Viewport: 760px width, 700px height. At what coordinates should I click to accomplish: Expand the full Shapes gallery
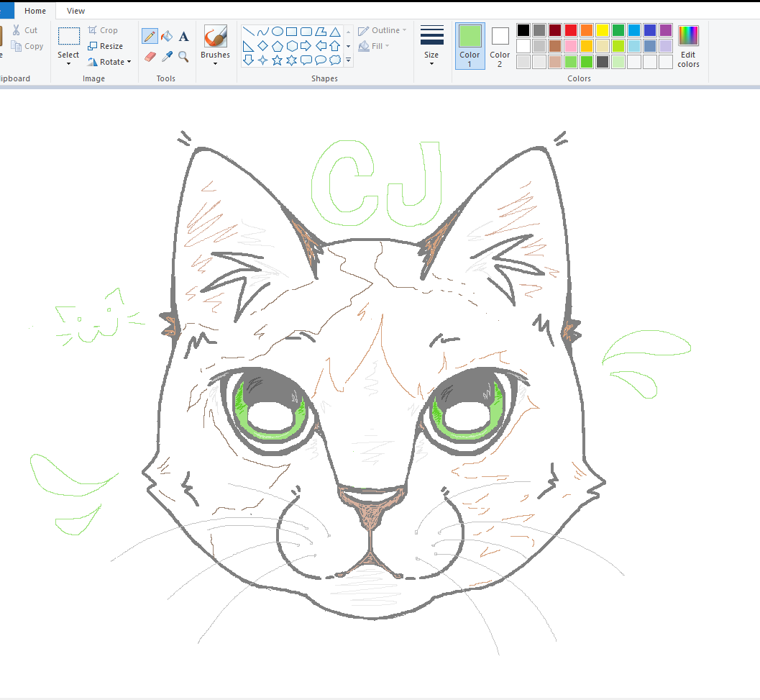click(348, 60)
